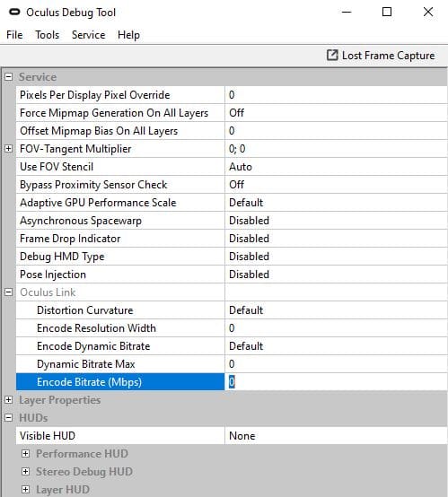Expand Layer HUD group
The image size is (448, 497).
[26, 490]
